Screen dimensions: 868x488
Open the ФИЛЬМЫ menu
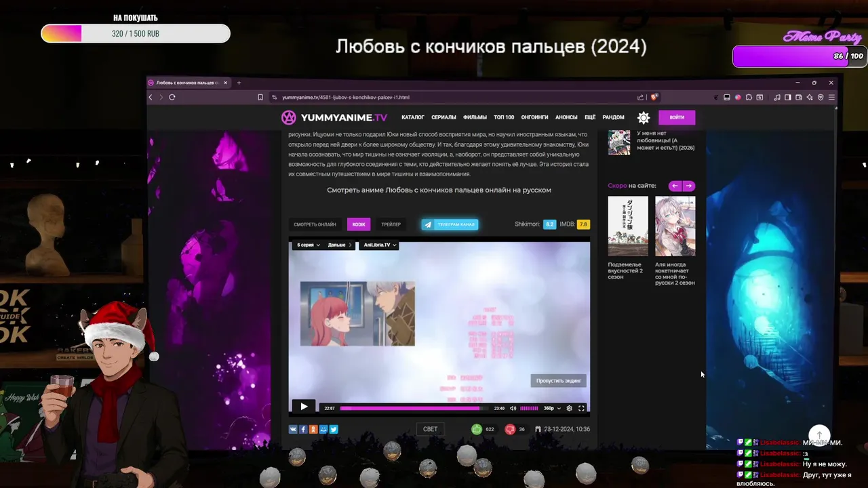(x=475, y=117)
